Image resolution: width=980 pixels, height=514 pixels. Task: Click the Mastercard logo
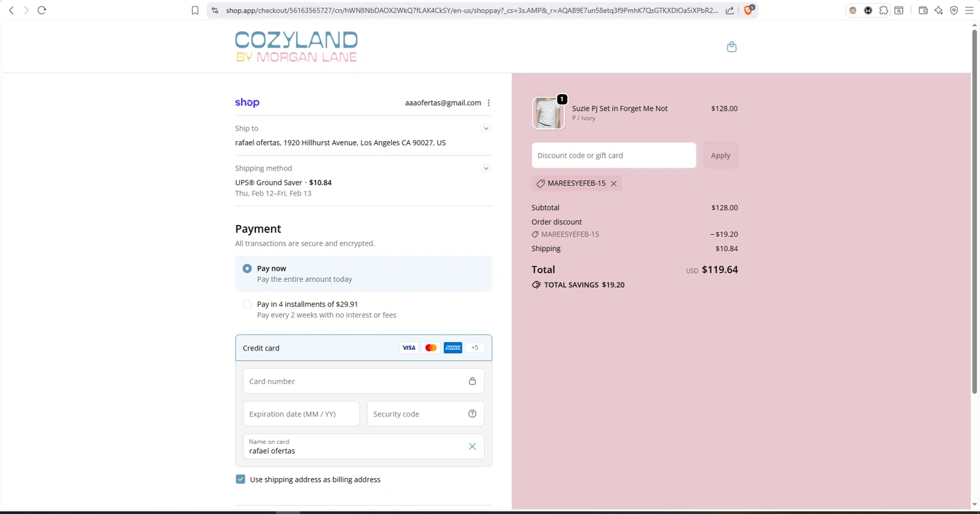pos(431,348)
